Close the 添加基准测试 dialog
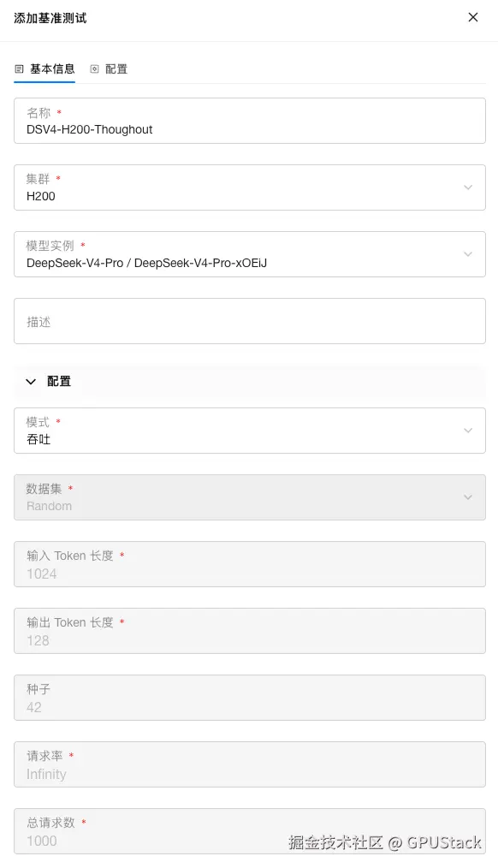The image size is (498, 868). pyautogui.click(x=472, y=17)
